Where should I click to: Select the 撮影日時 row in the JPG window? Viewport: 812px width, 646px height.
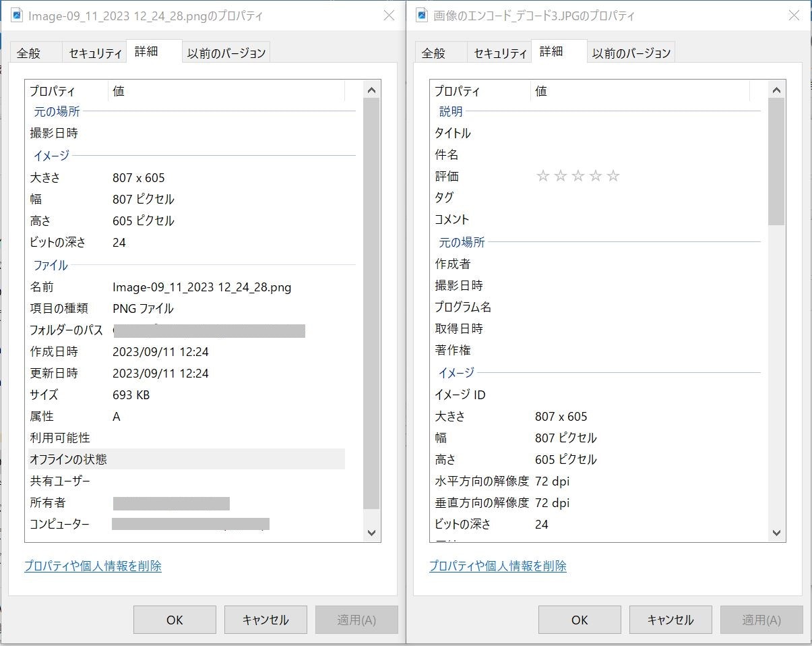(x=590, y=285)
